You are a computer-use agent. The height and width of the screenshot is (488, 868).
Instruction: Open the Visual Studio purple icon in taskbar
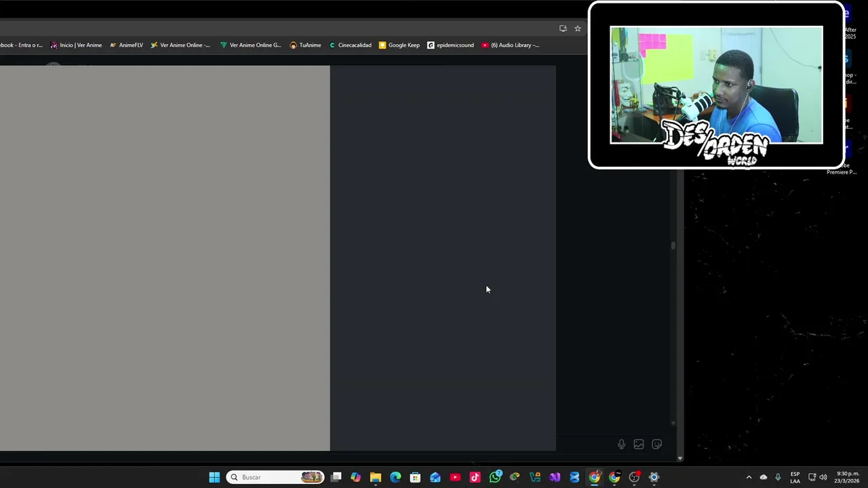[555, 477]
